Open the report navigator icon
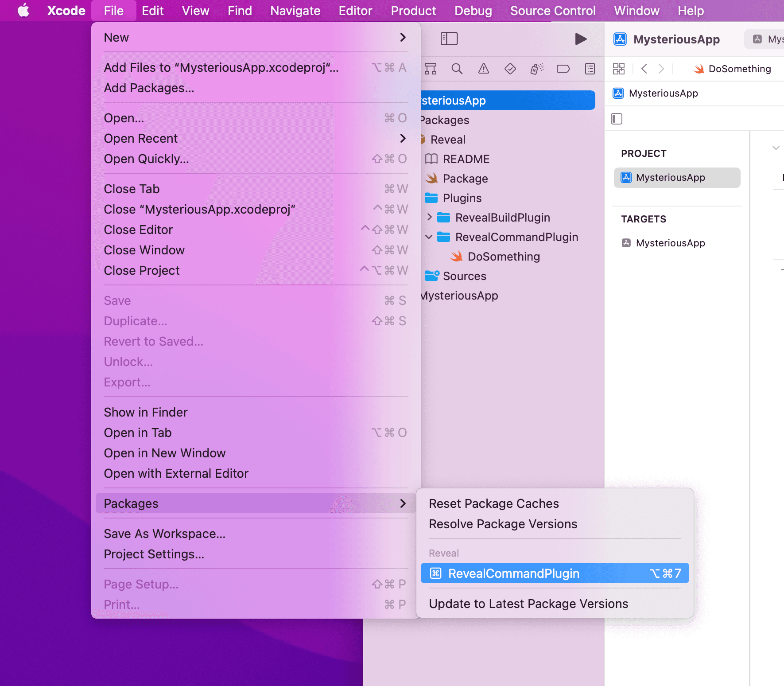Image resolution: width=784 pixels, height=686 pixels. [590, 69]
